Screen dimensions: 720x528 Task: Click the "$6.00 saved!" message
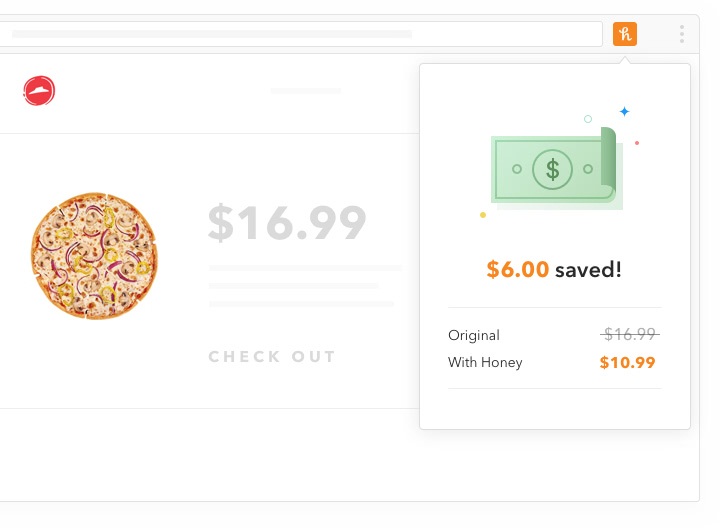[x=554, y=269]
